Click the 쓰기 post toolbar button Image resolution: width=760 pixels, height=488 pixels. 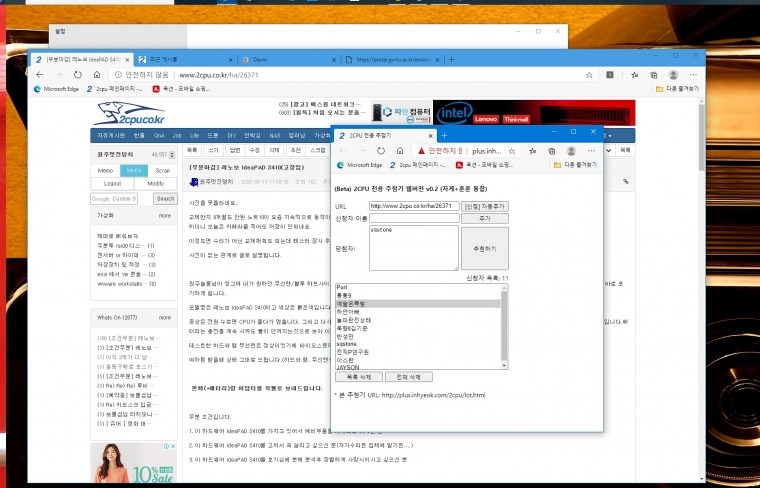tap(213, 151)
